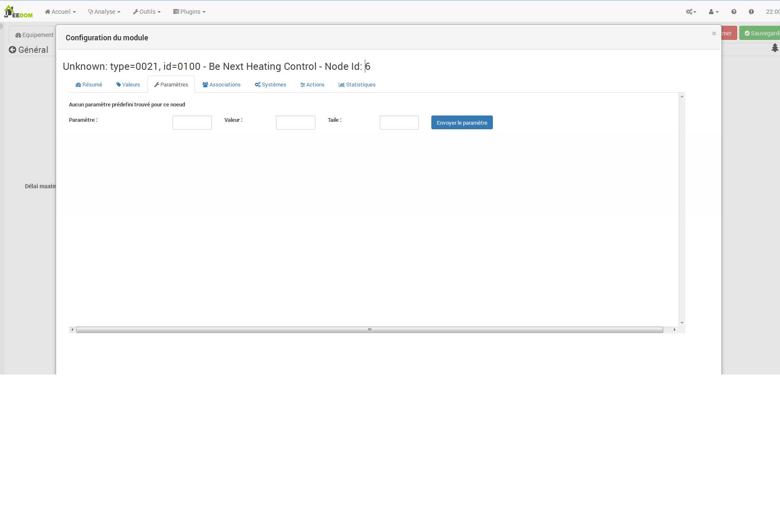Screen dimensions: 780x532
Task: Click Envoyer le paramètre button
Action: click(462, 123)
